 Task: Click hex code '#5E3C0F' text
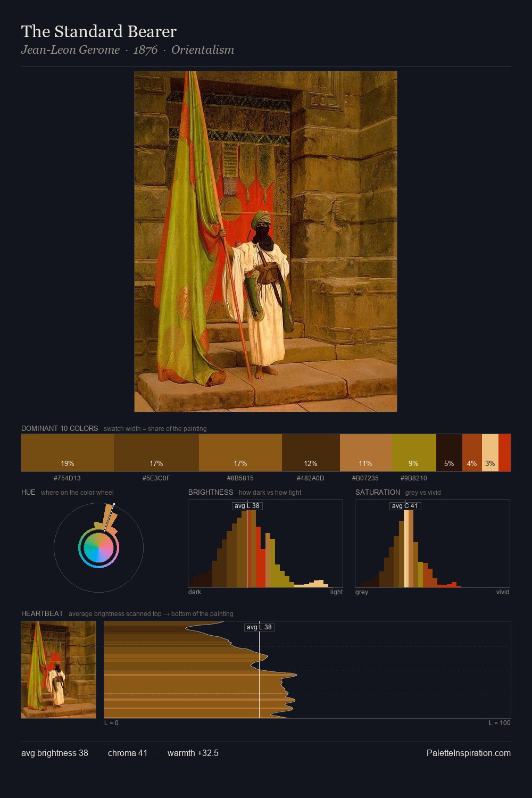[x=156, y=478]
